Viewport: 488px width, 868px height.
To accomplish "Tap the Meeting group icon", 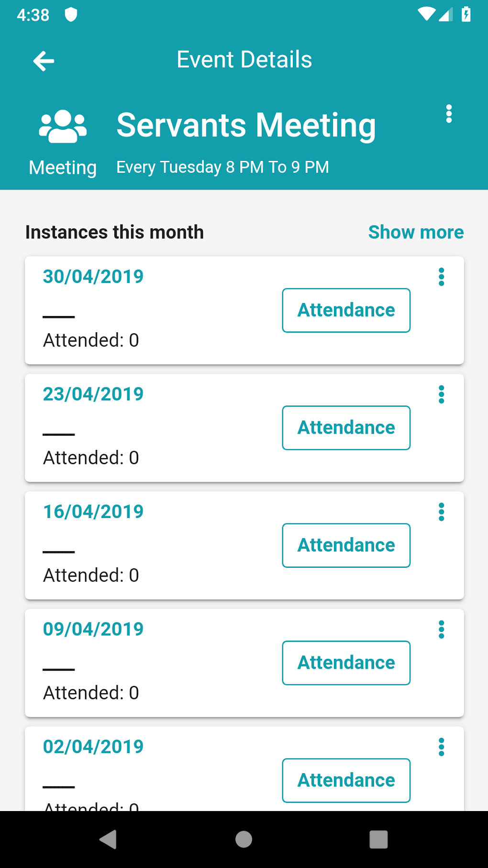I will (63, 126).
